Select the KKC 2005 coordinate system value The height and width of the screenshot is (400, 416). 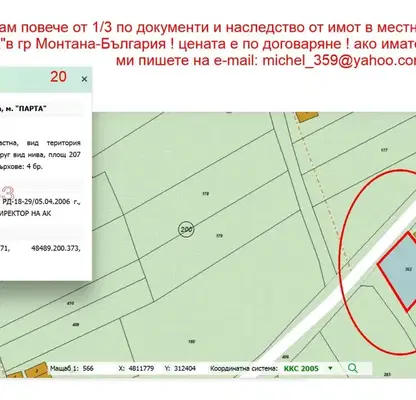tap(301, 368)
